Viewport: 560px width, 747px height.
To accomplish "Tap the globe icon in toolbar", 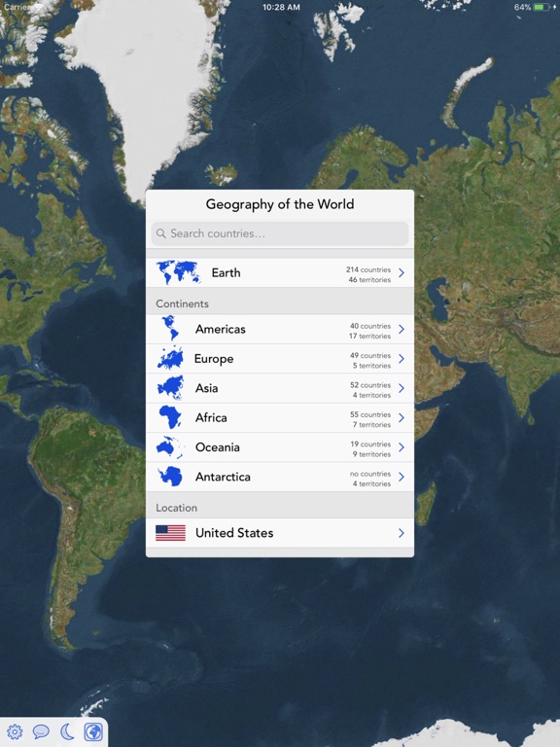I will pos(93,731).
